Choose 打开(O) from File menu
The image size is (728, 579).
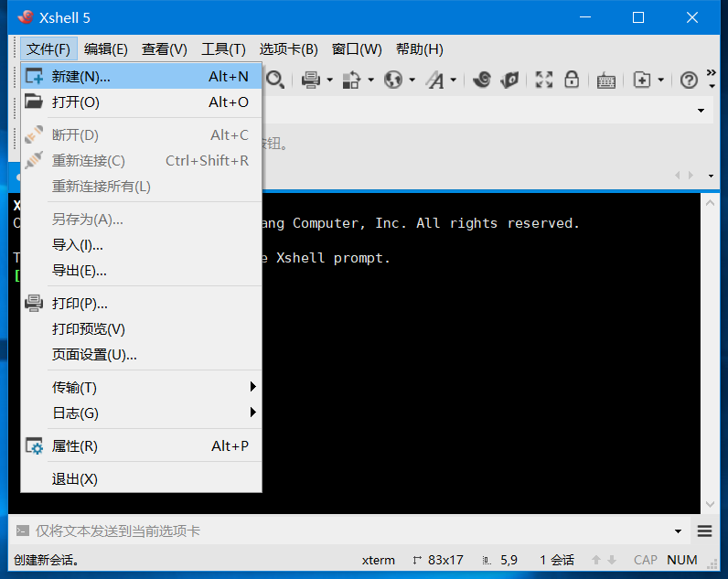(142, 102)
